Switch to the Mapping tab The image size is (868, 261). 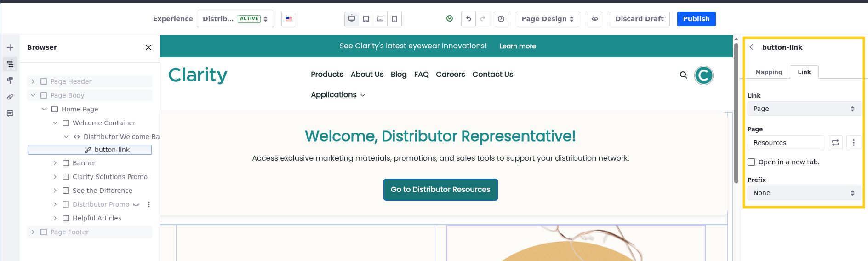tap(768, 72)
